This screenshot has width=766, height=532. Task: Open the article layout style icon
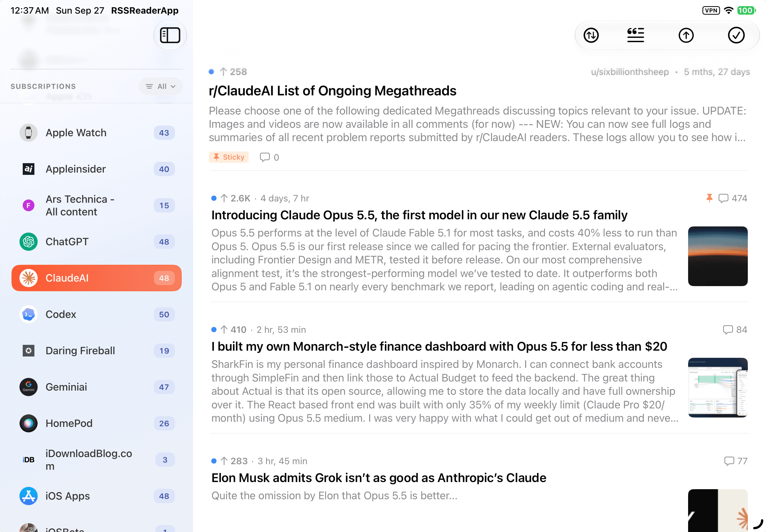click(635, 35)
